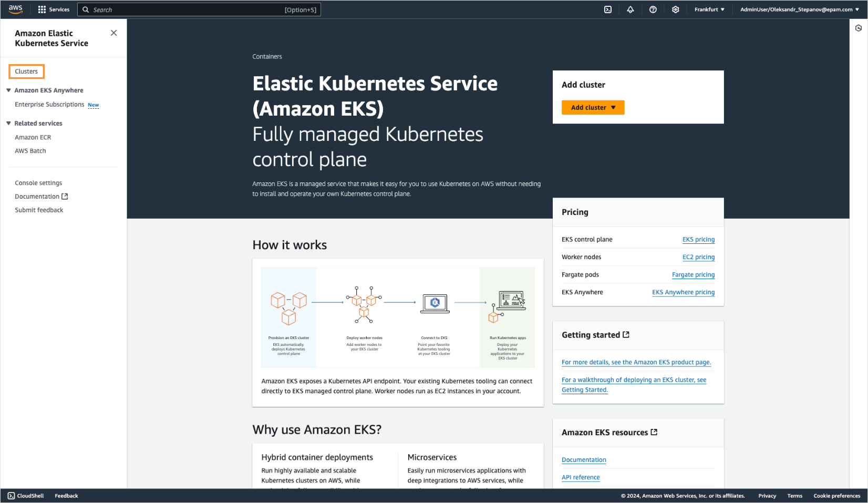Click the Fargate pricing link
The image size is (868, 503).
[x=693, y=274]
